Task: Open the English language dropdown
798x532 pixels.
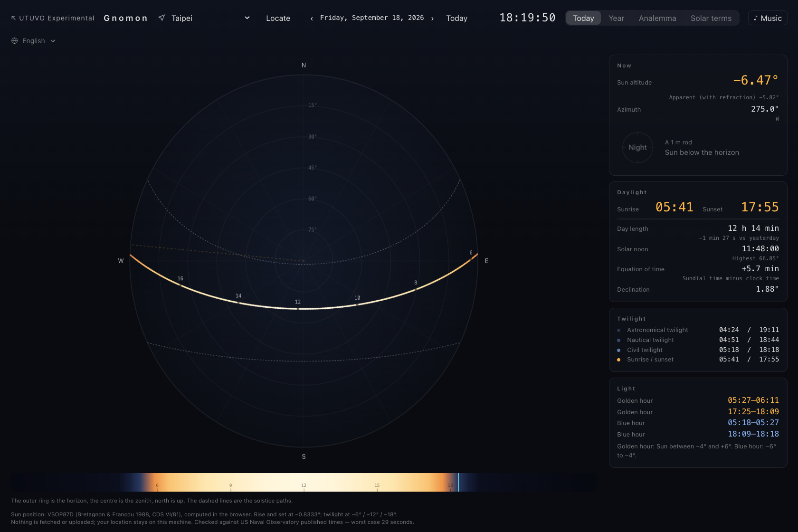Action: point(34,41)
